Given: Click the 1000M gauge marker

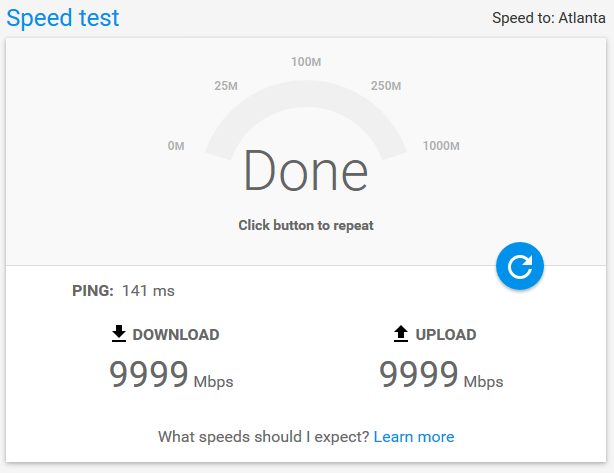Looking at the screenshot, I should coord(441,146).
